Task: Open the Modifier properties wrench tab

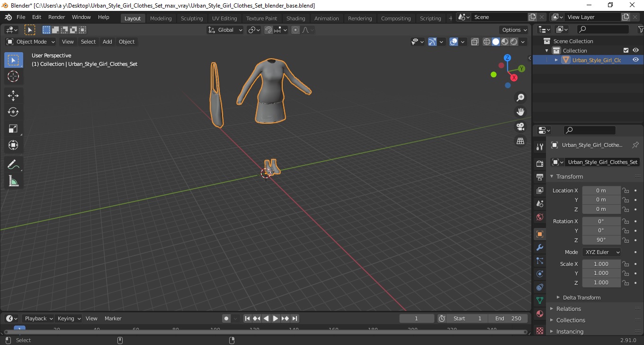Action: [540, 247]
